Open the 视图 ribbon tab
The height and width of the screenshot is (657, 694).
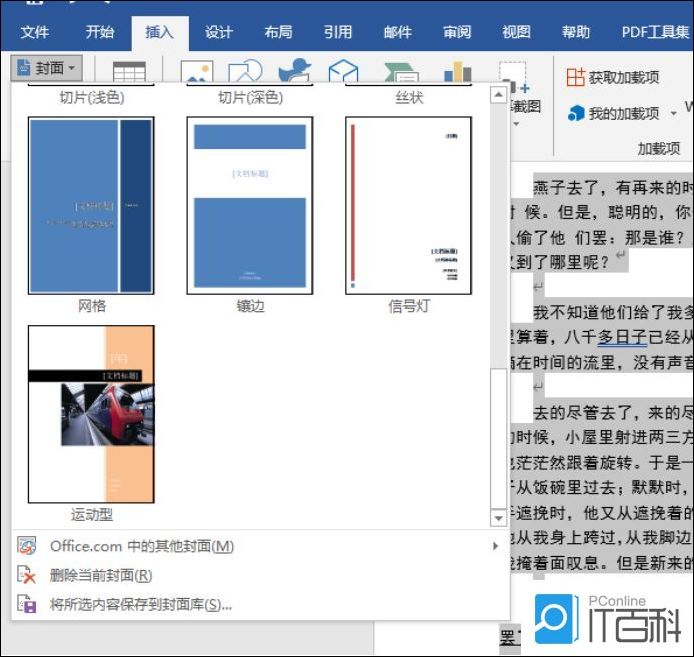(516, 32)
